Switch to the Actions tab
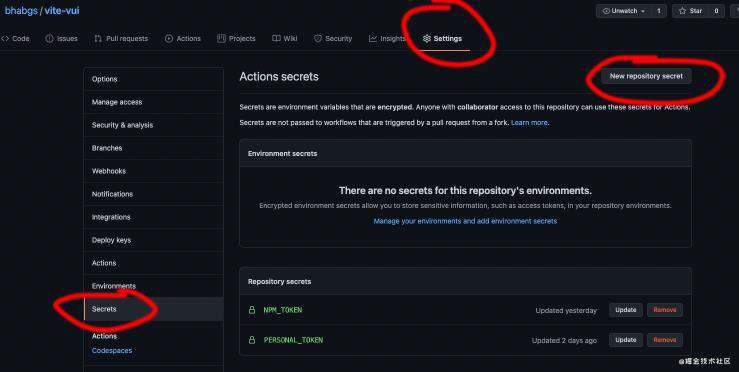This screenshot has height=372, width=739. tap(183, 39)
